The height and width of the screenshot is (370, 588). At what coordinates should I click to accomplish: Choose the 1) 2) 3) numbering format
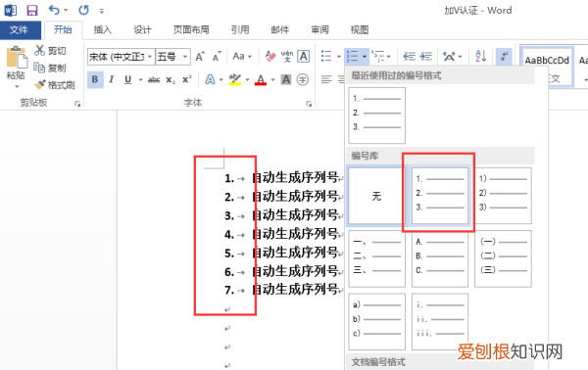tap(503, 196)
